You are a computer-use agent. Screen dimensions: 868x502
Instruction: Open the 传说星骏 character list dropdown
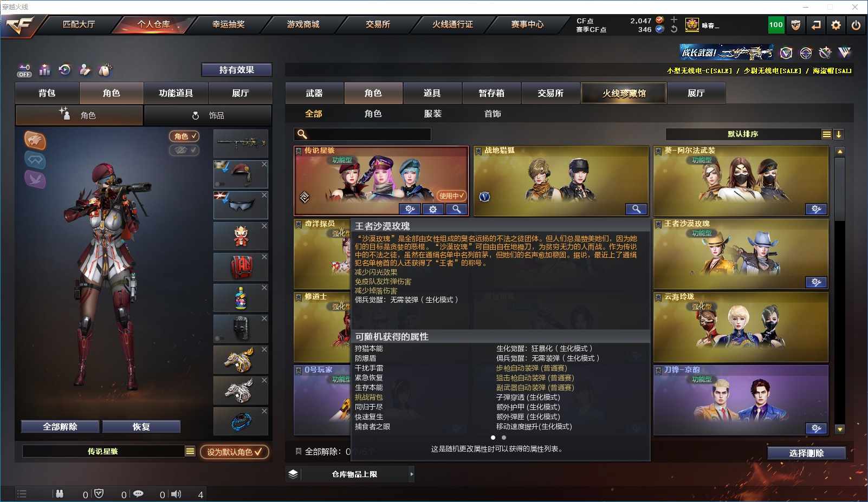tap(190, 451)
